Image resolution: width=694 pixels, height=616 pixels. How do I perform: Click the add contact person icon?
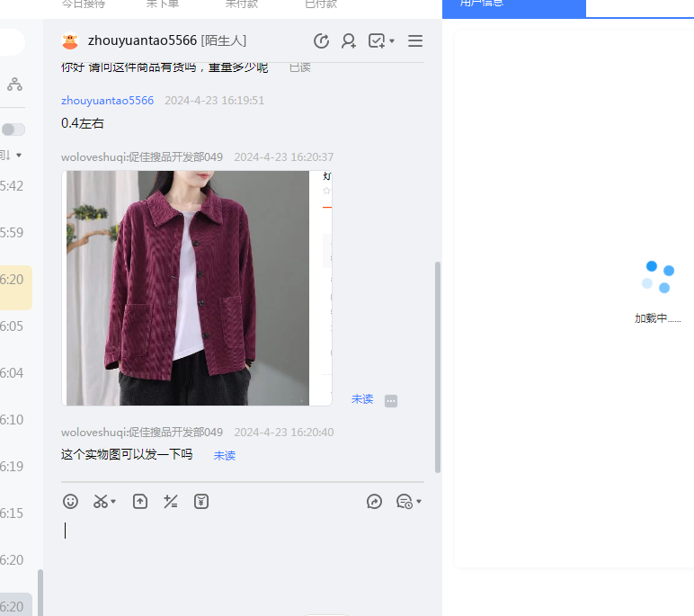[349, 41]
